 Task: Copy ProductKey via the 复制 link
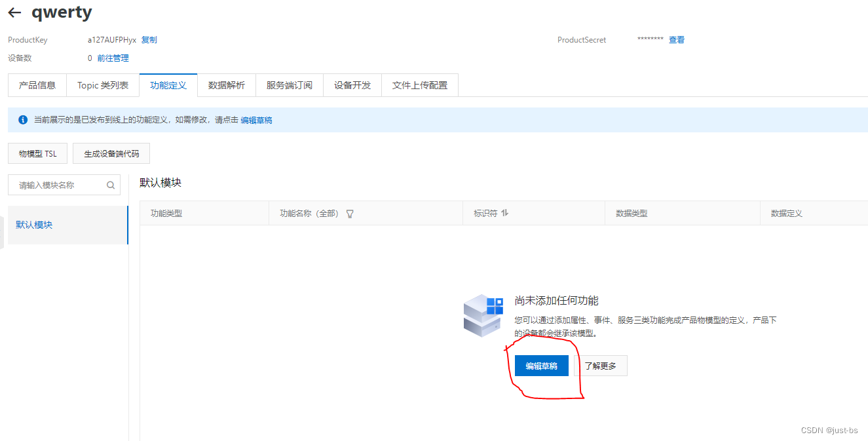tap(149, 40)
